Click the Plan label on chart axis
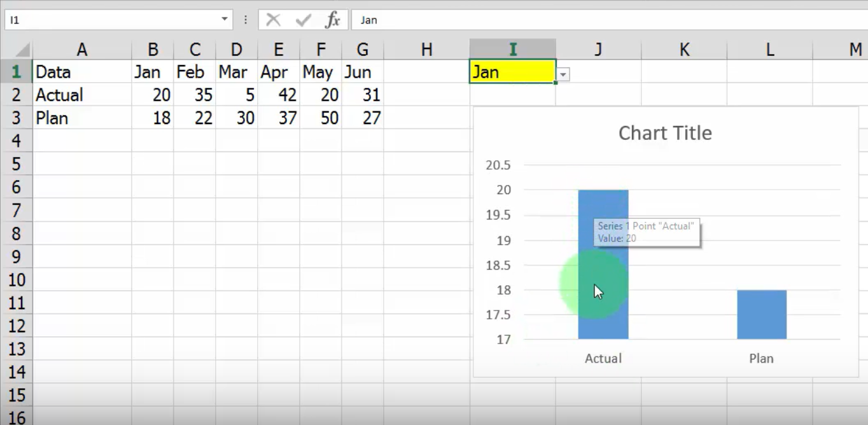This screenshot has width=868, height=425. pyautogui.click(x=761, y=358)
